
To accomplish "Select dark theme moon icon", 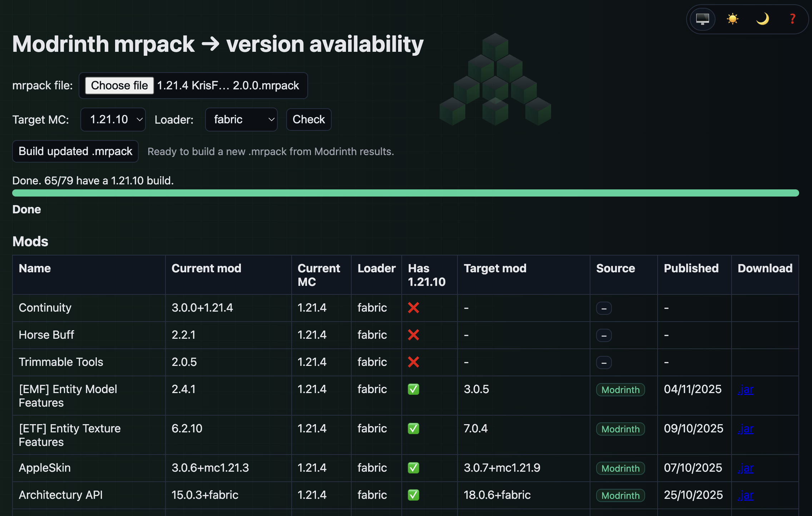I will click(x=762, y=19).
